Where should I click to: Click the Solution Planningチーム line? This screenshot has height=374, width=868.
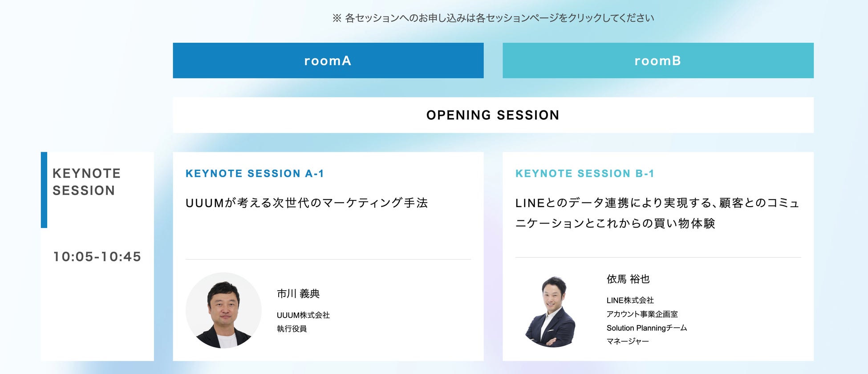coord(646,328)
